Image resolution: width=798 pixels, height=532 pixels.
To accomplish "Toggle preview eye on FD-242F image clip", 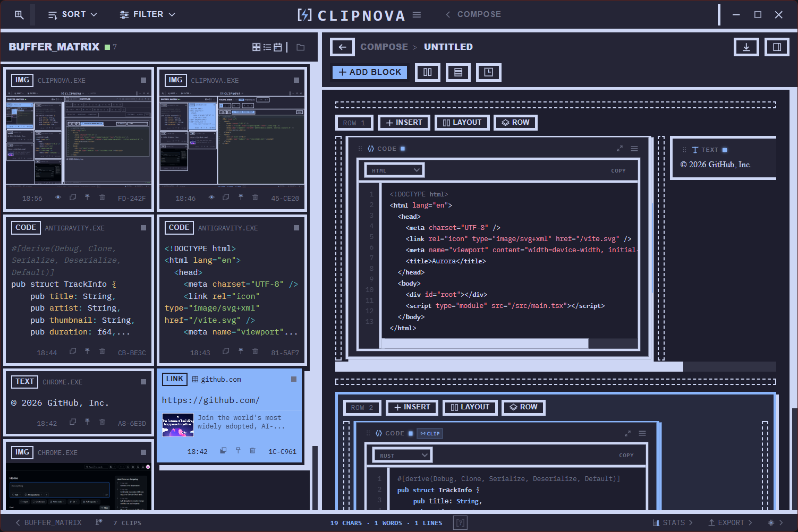I will pyautogui.click(x=58, y=198).
